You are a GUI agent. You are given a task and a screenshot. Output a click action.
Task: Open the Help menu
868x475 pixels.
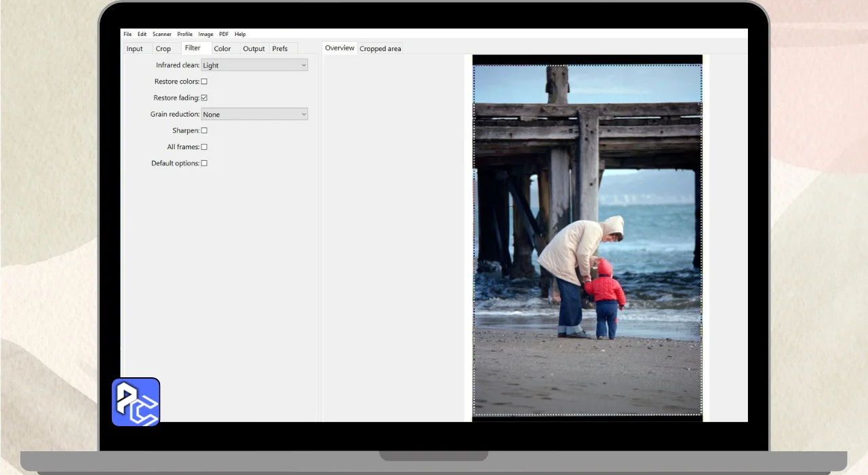(240, 34)
